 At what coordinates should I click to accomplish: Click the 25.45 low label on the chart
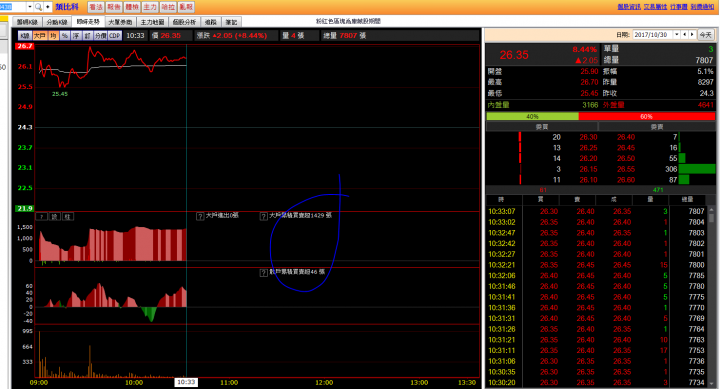[x=60, y=94]
